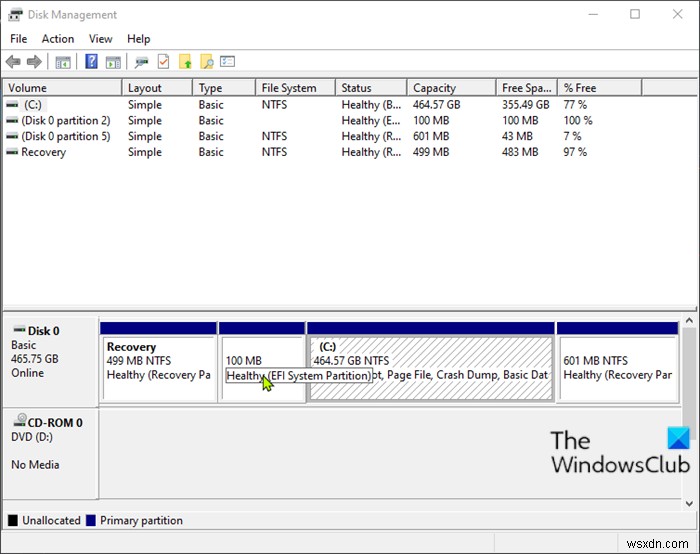Click the CD-ROM 0 disc icon

pos(20,421)
